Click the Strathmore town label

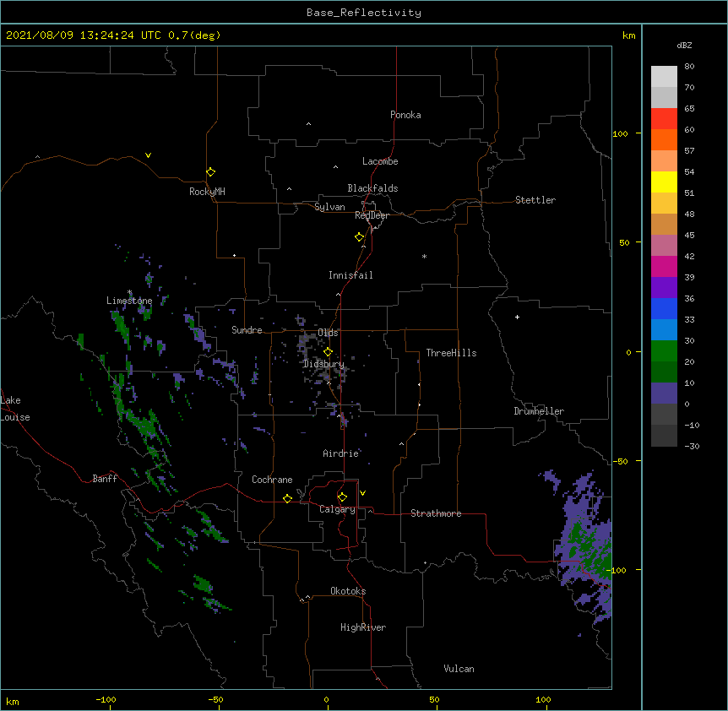(x=436, y=513)
